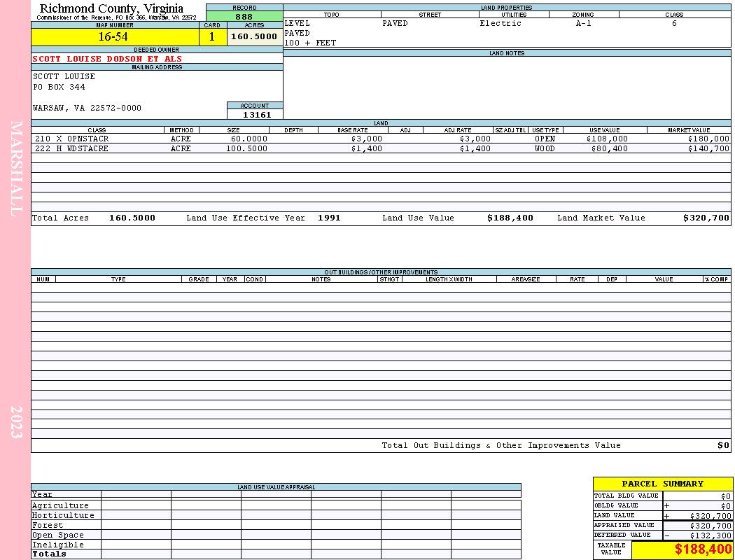Select the Forest row label
This screenshot has width=735, height=560.
[48, 525]
